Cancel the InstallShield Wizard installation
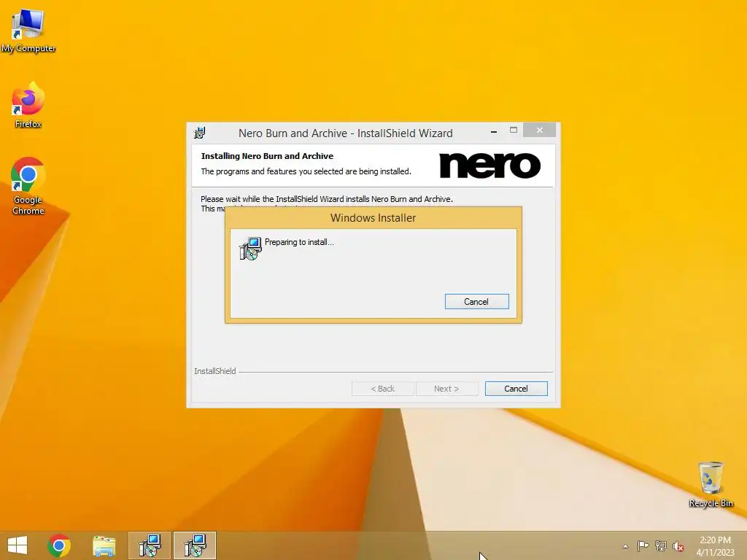747x560 pixels. click(x=516, y=389)
